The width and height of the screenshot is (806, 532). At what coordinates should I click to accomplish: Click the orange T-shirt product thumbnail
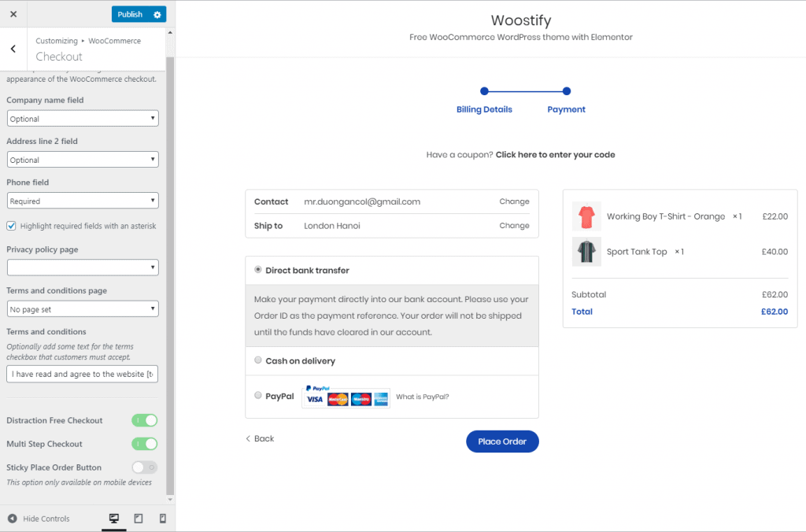click(x=586, y=216)
